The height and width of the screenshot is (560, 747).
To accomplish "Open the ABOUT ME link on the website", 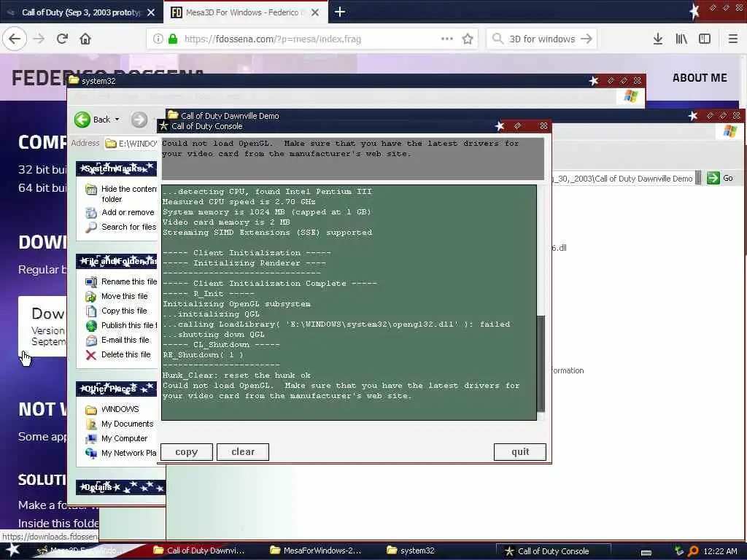I will click(700, 77).
